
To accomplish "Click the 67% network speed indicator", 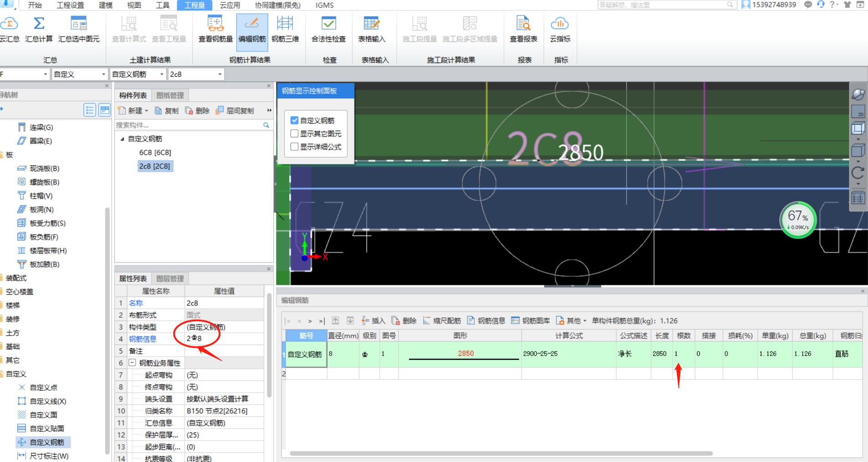I will pos(798,220).
